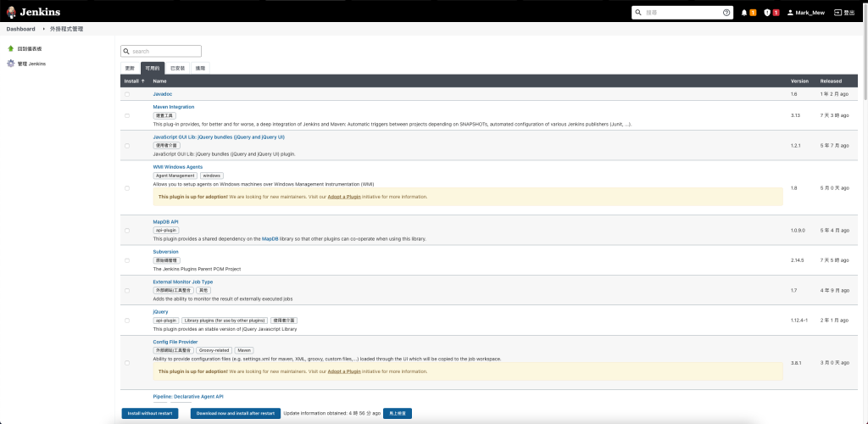This screenshot has height=424, width=868.
Task: Sort by the Install column header
Action: [135, 81]
